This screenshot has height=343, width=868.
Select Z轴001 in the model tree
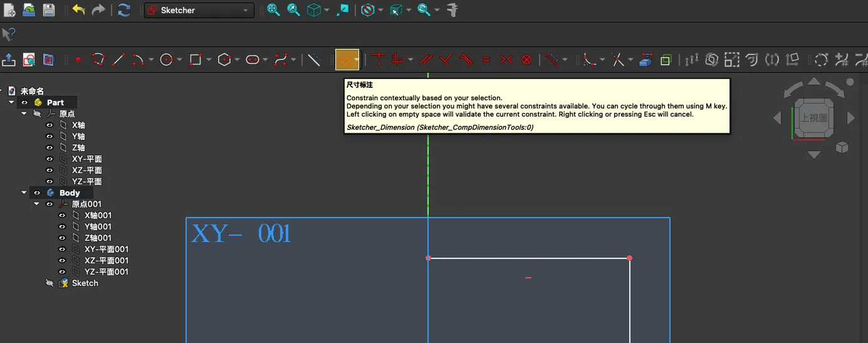pyautogui.click(x=98, y=238)
